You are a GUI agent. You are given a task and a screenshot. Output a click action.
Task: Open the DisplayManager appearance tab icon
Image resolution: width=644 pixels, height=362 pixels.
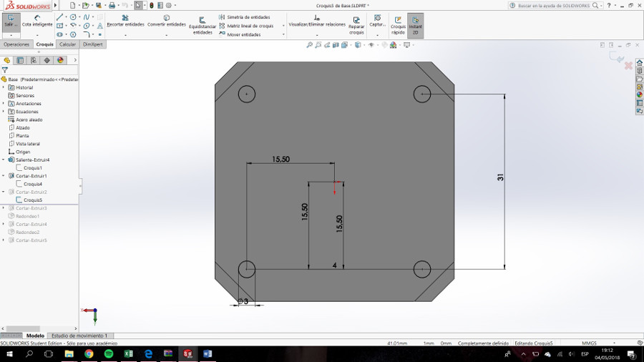pos(60,60)
